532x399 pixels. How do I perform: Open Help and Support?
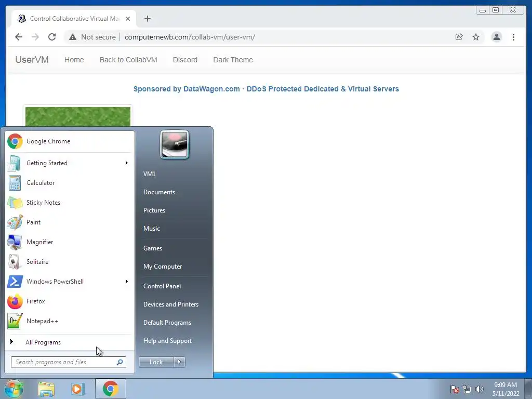[168, 341]
